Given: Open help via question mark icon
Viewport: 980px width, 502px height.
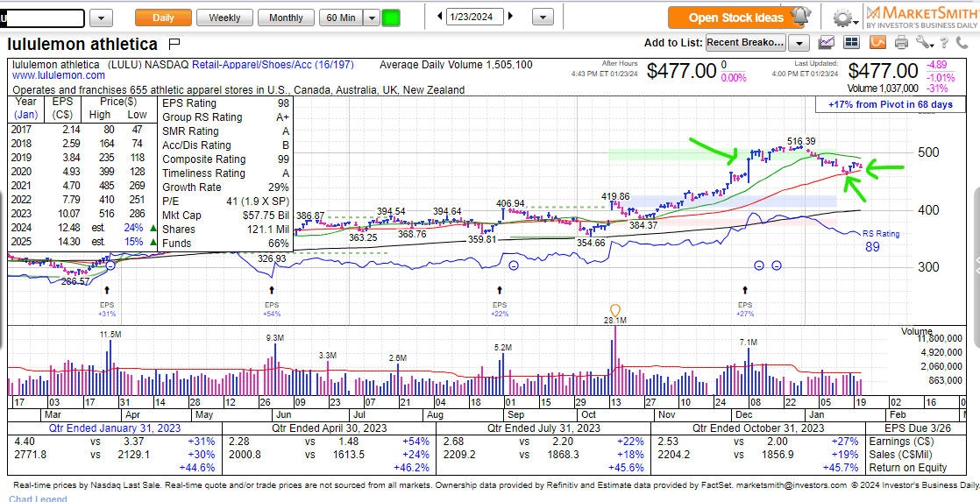Looking at the screenshot, I should point(944,42).
